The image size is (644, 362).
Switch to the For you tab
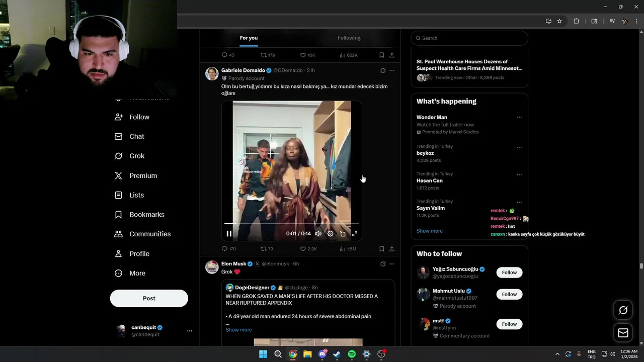click(x=249, y=38)
